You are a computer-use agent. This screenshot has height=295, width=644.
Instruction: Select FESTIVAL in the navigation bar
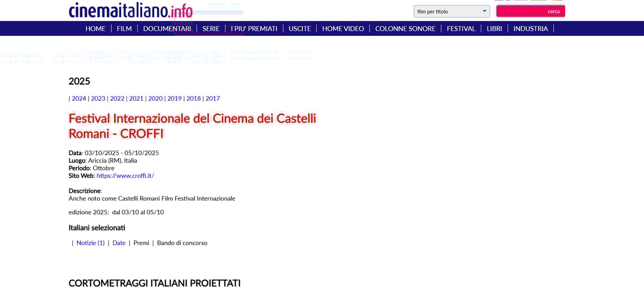pyautogui.click(x=461, y=29)
